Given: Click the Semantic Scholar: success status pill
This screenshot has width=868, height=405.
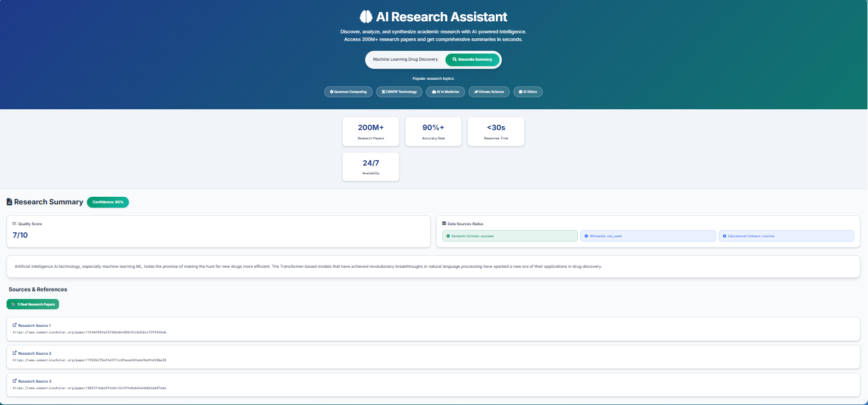Looking at the screenshot, I should pos(509,236).
